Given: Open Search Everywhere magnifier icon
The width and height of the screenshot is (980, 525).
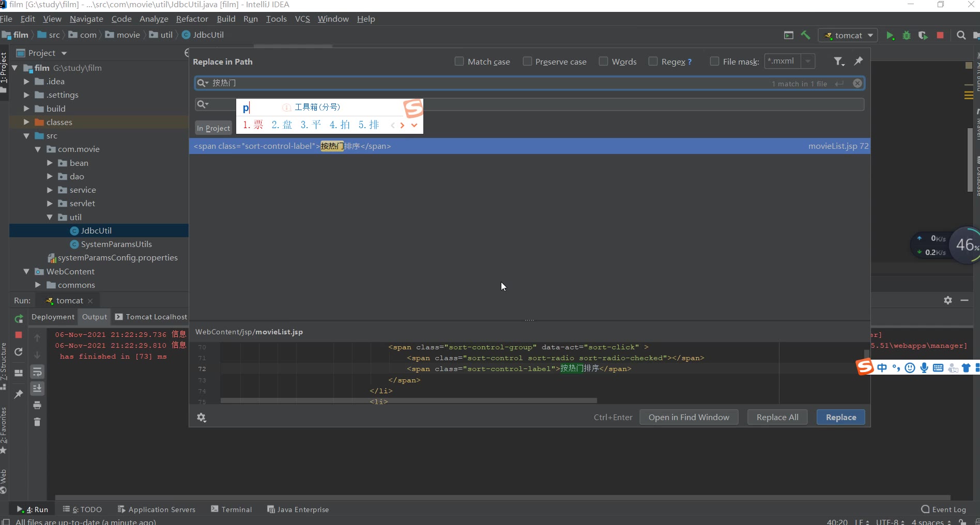Looking at the screenshot, I should pos(961,35).
